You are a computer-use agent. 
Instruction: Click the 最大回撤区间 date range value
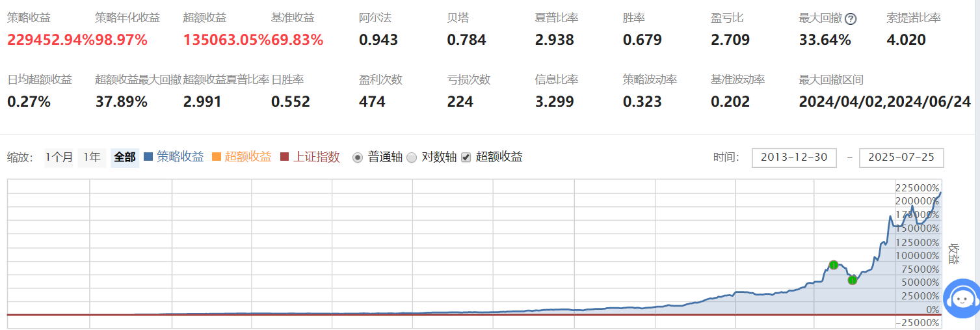(x=884, y=102)
